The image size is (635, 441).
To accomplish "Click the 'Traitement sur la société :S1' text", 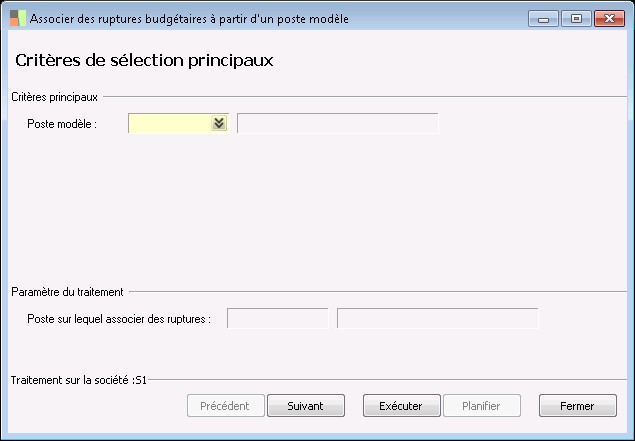I will 79,380.
